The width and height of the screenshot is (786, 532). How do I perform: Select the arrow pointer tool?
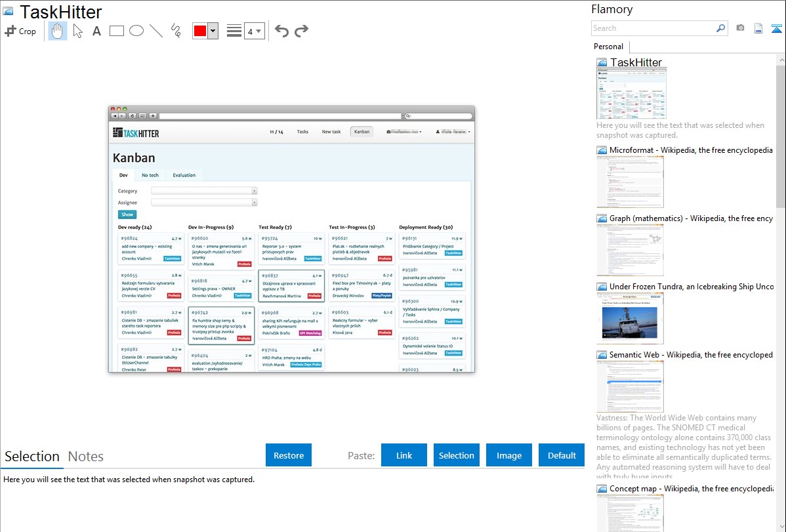point(77,31)
